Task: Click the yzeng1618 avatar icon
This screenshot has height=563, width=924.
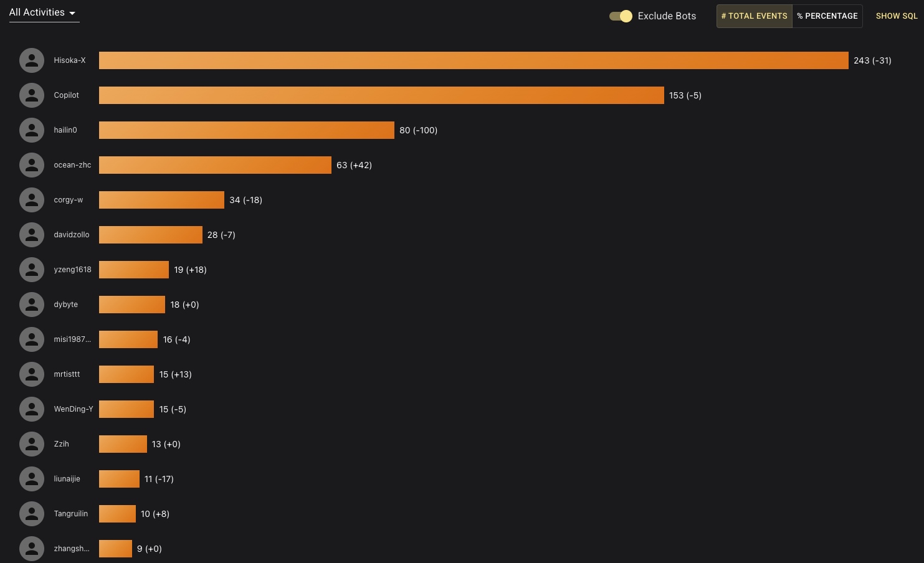Action: tap(32, 270)
